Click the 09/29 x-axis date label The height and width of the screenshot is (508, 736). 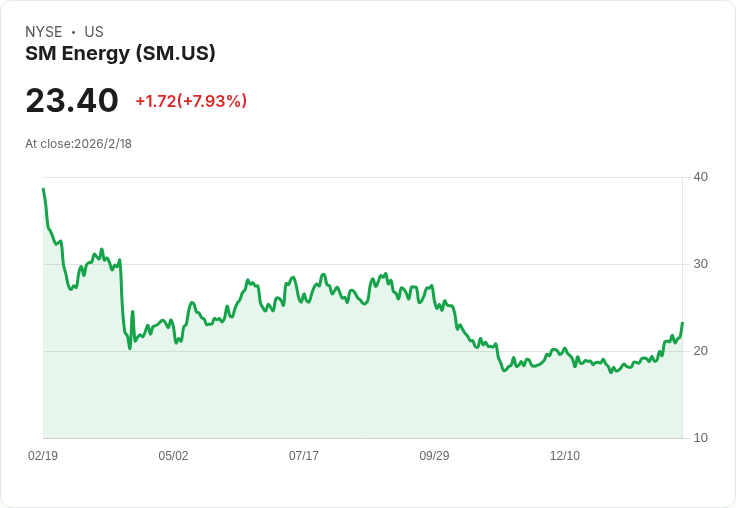(434, 456)
